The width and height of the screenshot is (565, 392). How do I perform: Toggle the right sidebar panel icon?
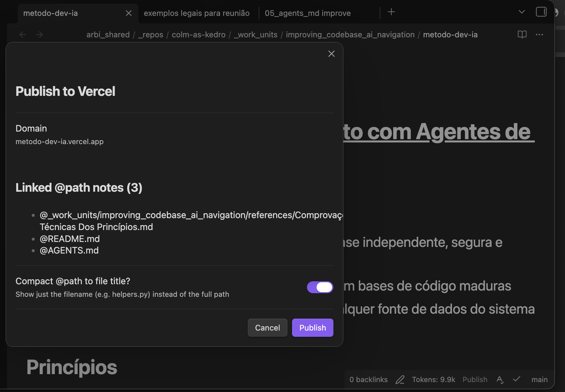click(x=541, y=12)
